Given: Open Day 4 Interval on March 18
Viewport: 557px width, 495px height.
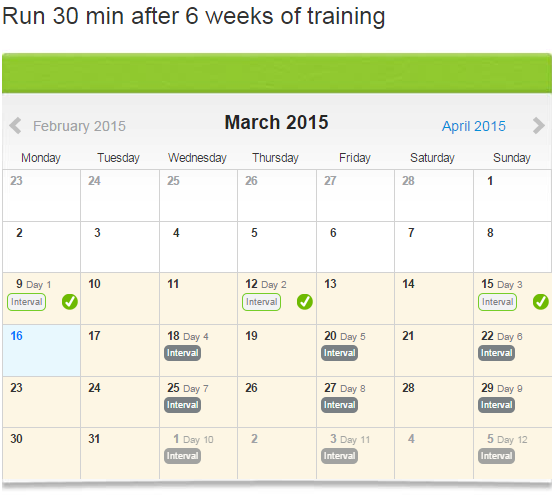Looking at the screenshot, I should click(183, 353).
